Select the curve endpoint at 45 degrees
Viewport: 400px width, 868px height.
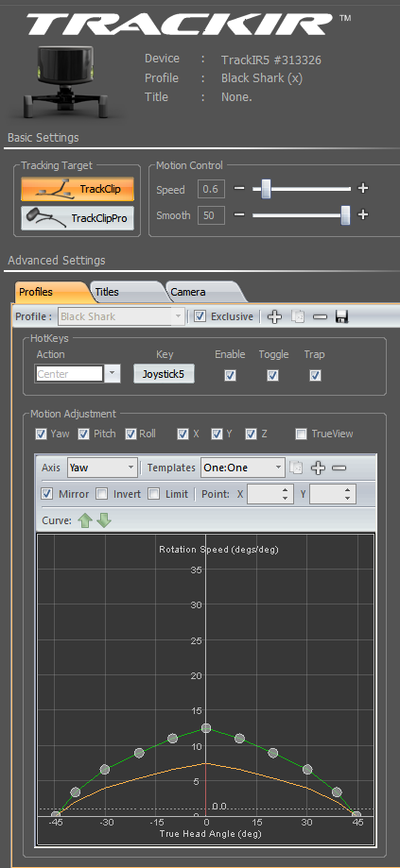(357, 815)
